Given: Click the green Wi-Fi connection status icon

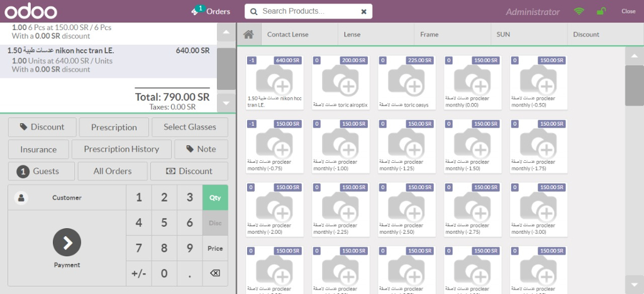Looking at the screenshot, I should [579, 11].
